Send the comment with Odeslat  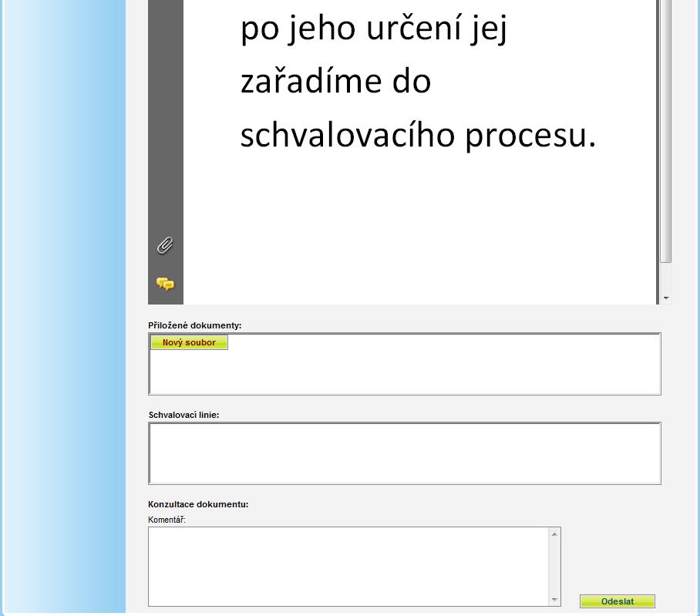[x=618, y=601]
